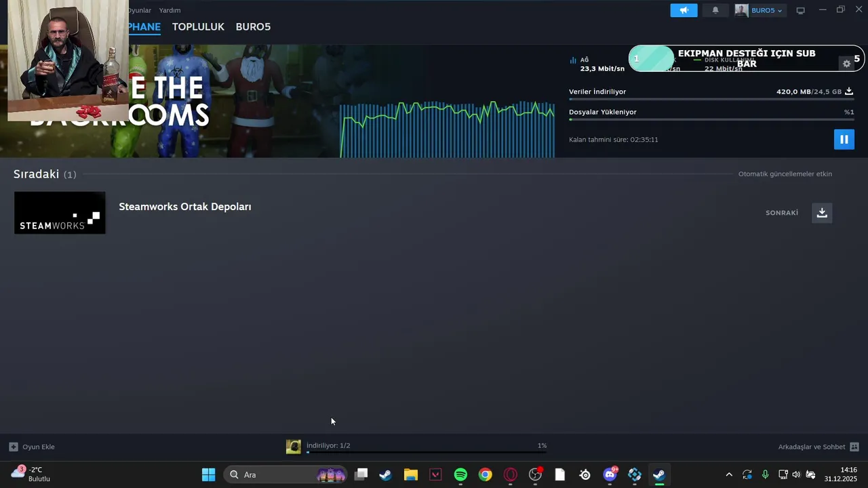Open the active Steam taskbar icon
Image resolution: width=868 pixels, height=488 pixels.
pyautogui.click(x=659, y=474)
